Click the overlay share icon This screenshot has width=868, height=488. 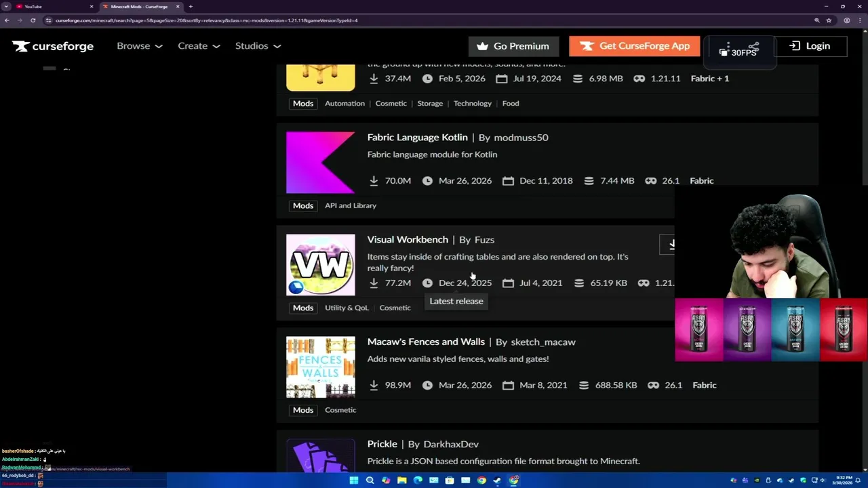pos(753,47)
